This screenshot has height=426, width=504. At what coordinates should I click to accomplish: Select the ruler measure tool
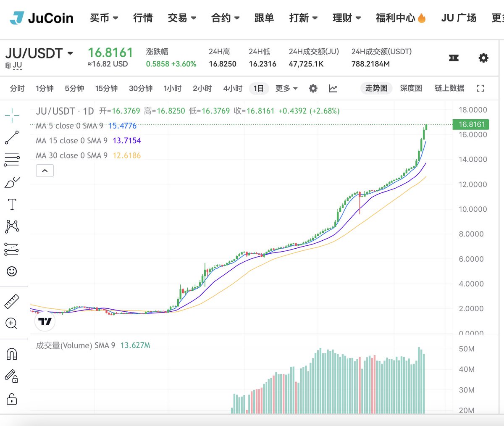point(12,301)
